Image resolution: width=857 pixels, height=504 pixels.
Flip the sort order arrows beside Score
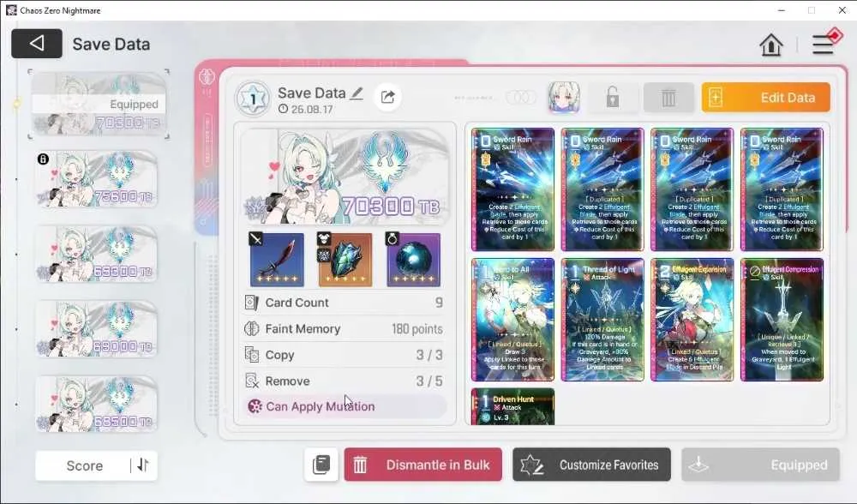coord(143,465)
